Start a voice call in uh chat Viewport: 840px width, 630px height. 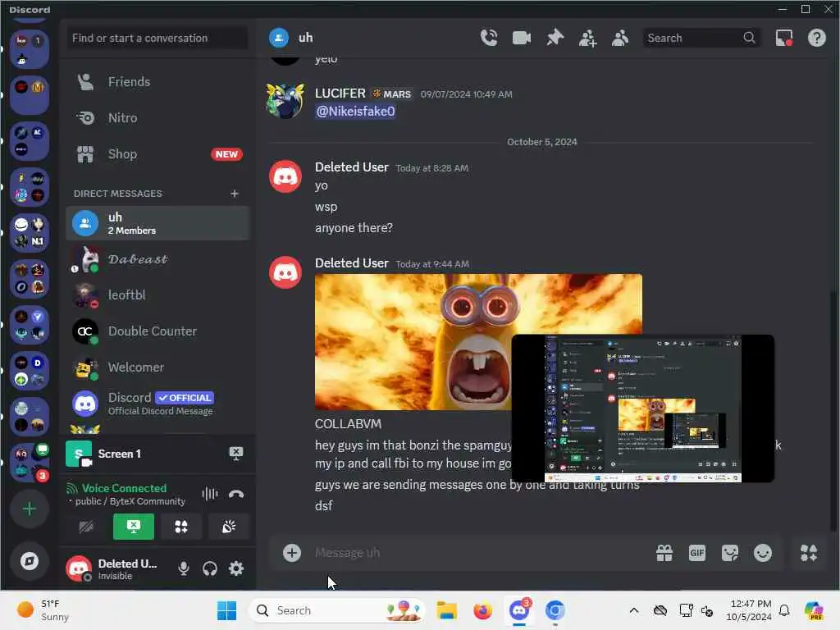(489, 38)
